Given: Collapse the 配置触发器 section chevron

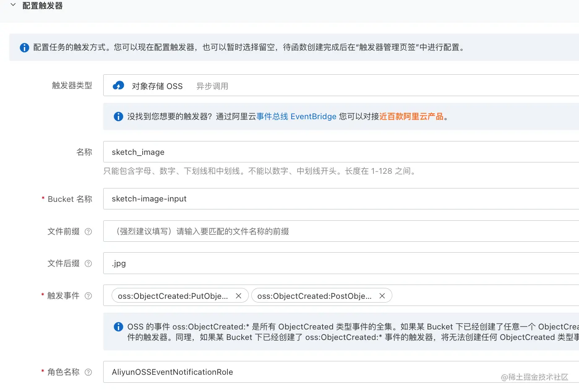Looking at the screenshot, I should pyautogui.click(x=13, y=5).
